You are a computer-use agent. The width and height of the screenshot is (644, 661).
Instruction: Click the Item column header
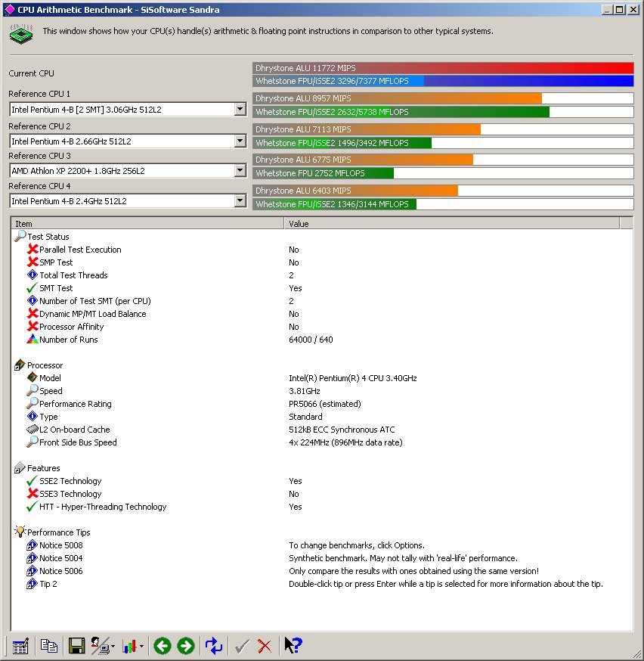coord(147,224)
